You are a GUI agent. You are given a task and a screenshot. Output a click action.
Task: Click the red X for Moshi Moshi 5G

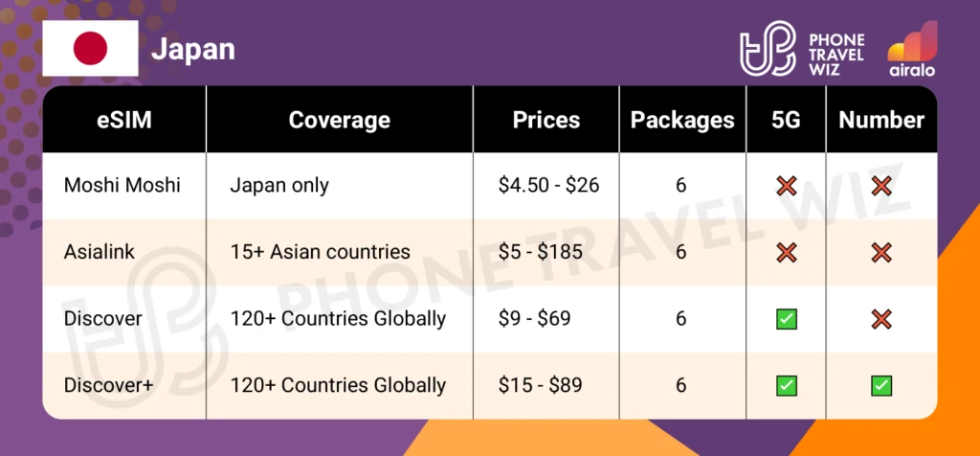[787, 186]
